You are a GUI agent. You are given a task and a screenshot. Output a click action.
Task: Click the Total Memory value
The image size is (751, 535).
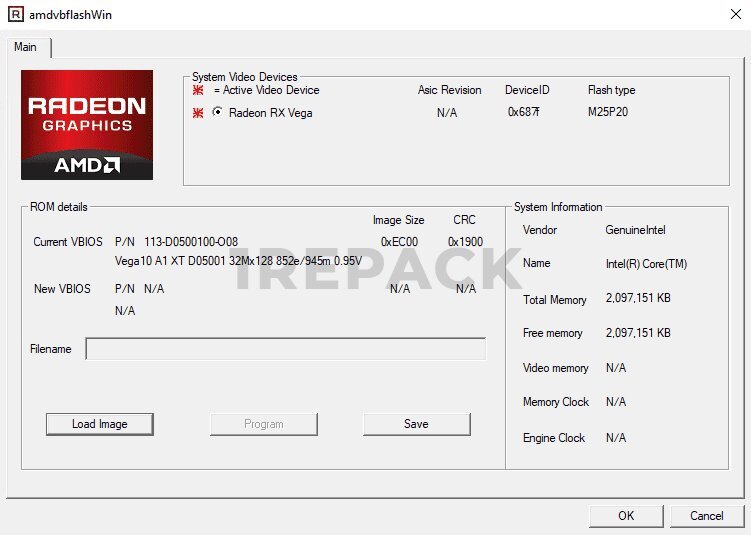(x=638, y=300)
